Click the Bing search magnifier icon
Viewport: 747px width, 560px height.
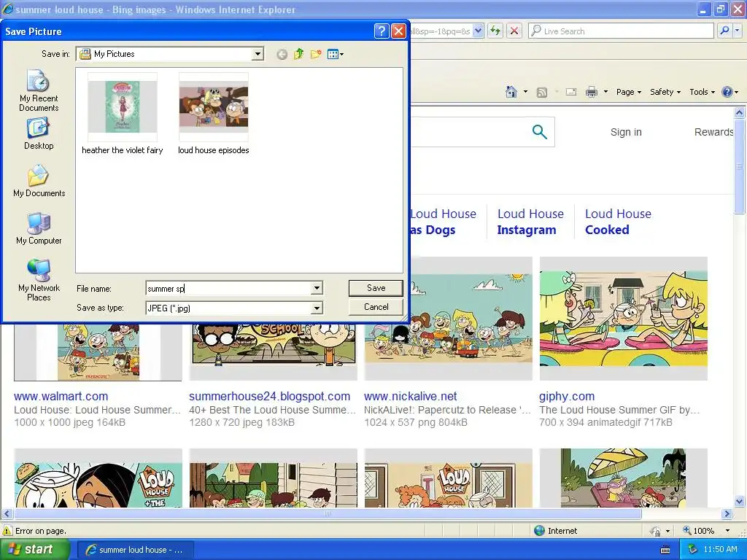(x=539, y=132)
